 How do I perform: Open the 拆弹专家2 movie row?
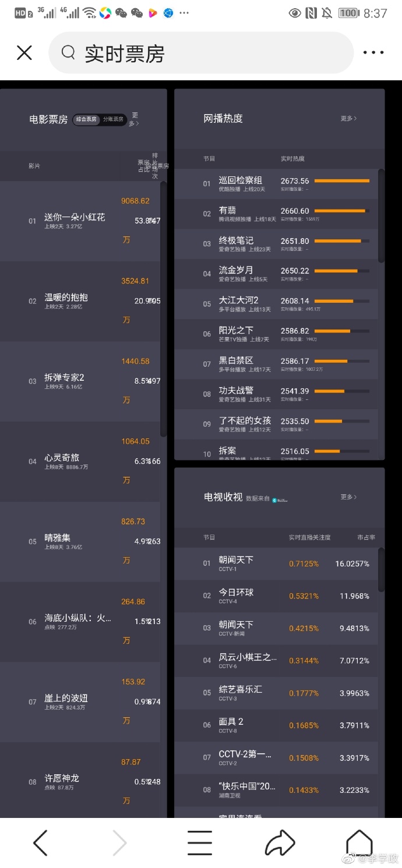tap(80, 381)
